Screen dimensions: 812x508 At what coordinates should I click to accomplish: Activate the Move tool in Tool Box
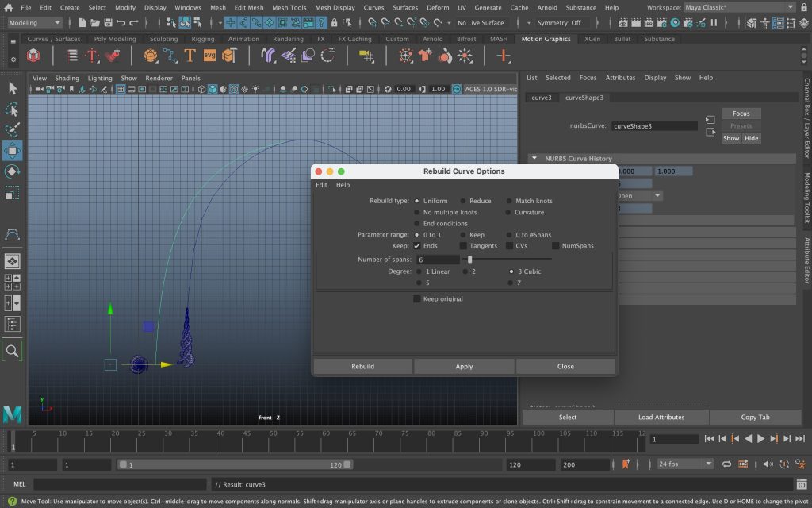coord(13,151)
